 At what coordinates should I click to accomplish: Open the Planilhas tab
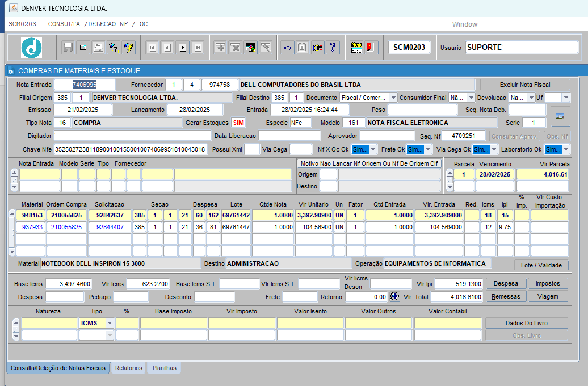tap(165, 368)
